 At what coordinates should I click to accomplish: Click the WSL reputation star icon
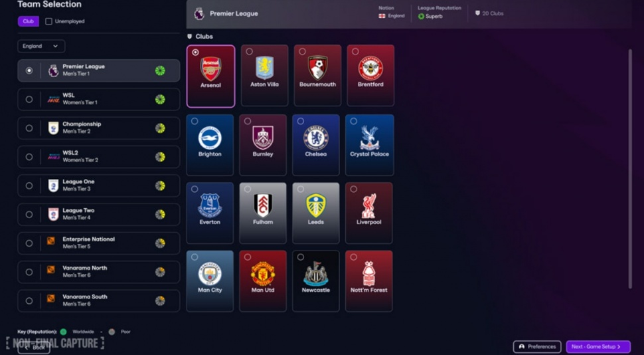coord(160,99)
